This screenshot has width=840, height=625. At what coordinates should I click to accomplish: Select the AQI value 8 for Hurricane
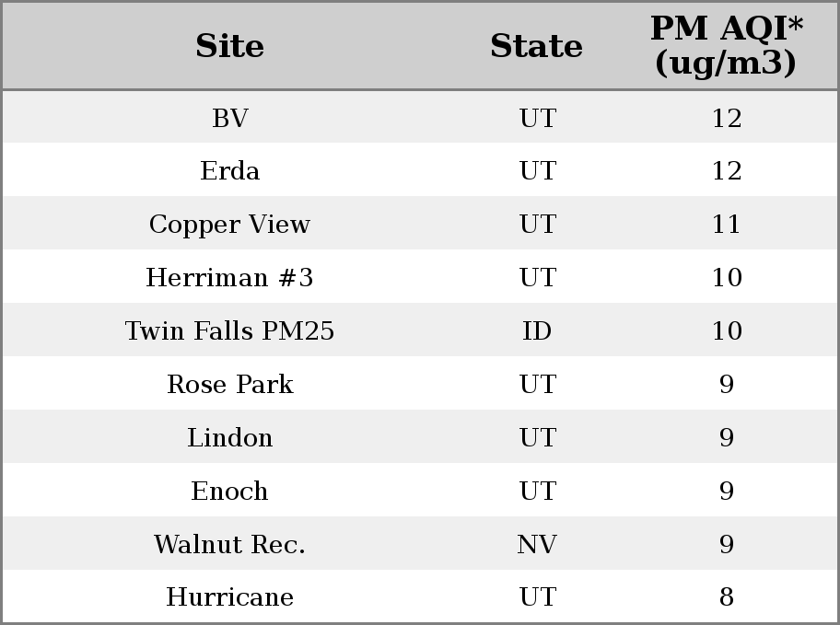click(x=727, y=596)
